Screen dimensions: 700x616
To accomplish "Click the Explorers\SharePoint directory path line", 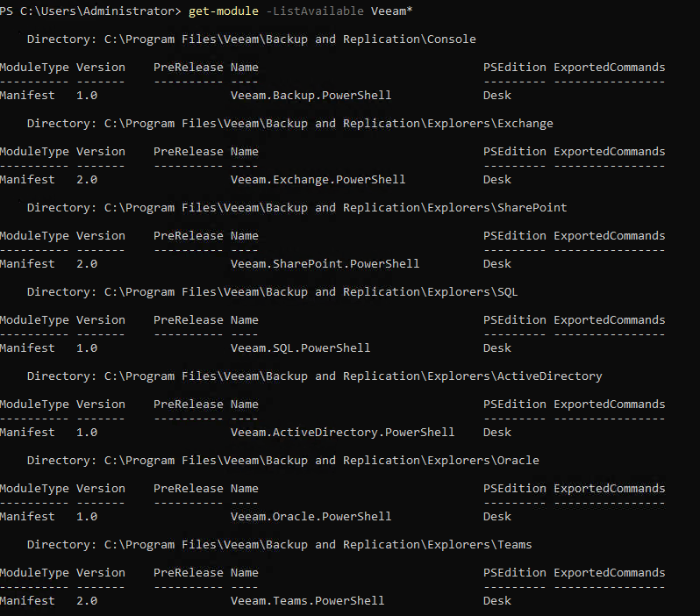I will click(x=296, y=208).
